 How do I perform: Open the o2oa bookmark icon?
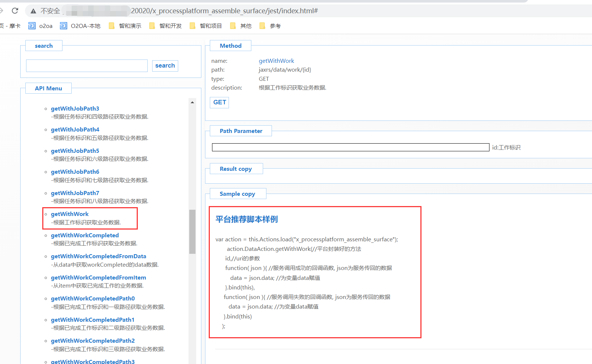click(x=32, y=26)
